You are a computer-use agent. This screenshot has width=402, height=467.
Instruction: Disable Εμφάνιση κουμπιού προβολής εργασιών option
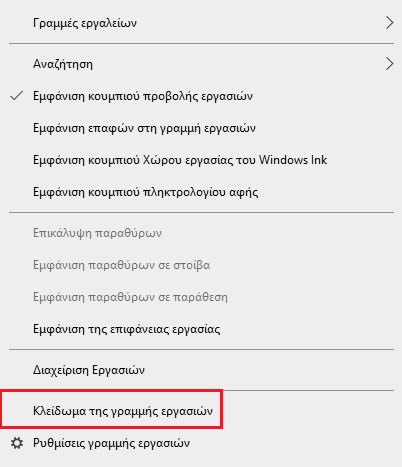pos(201,96)
